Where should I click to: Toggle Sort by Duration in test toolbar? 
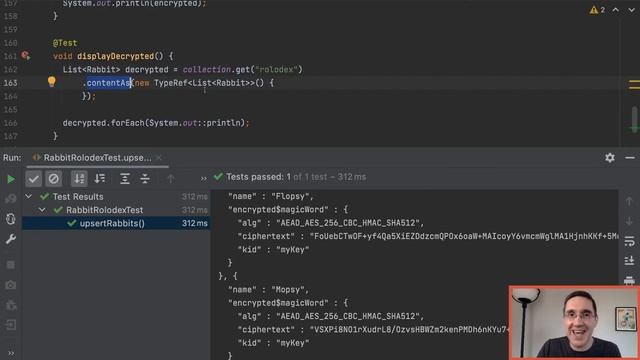tap(100, 178)
